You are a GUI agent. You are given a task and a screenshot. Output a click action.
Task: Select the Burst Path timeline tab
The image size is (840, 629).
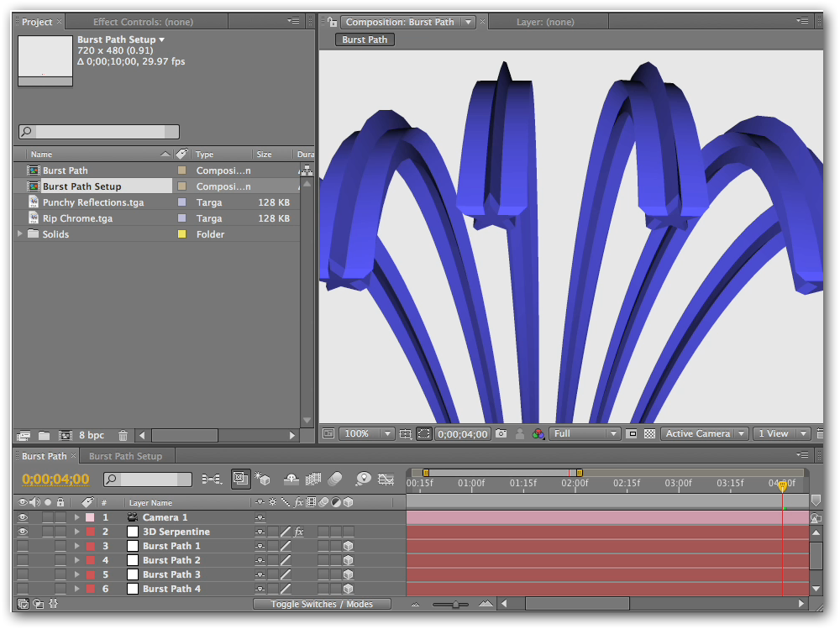(x=44, y=456)
